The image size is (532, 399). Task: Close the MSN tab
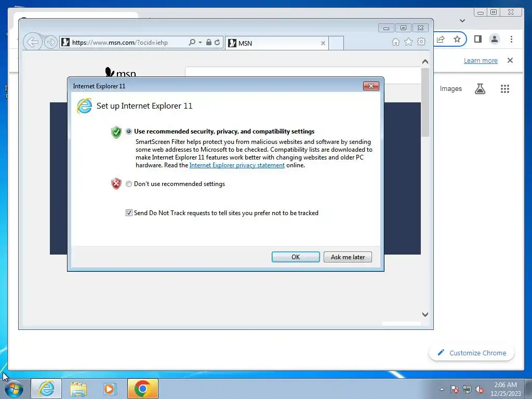pos(323,43)
